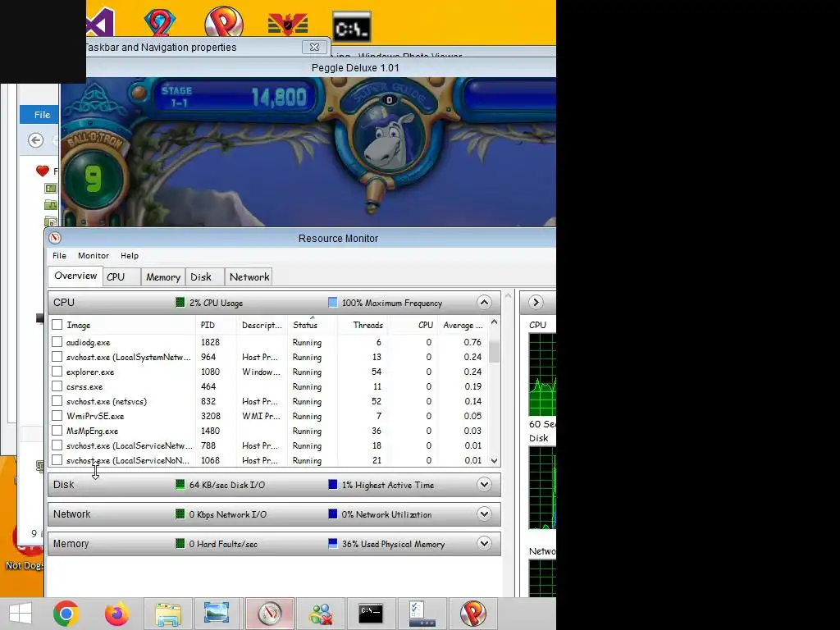Viewport: 840px width, 630px height.
Task: Toggle the select-all Image checkbox in header
Action: 57,325
